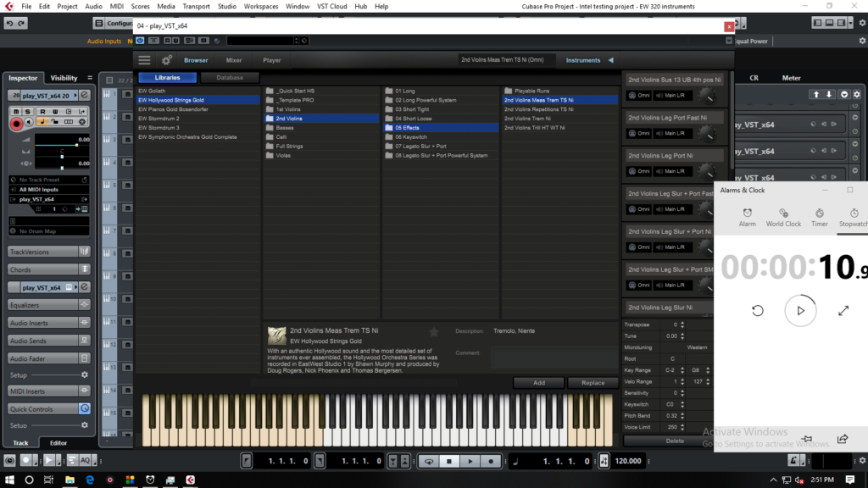The width and height of the screenshot is (868, 488).
Task: Open World Clock in Alarms & Clock
Action: pos(783,218)
